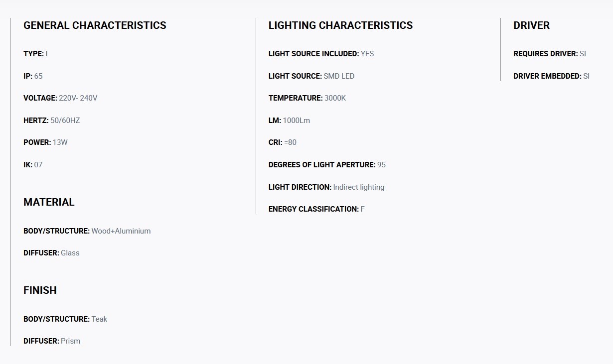Click the IK 07 rating
The image size is (613, 364).
pyautogui.click(x=33, y=165)
